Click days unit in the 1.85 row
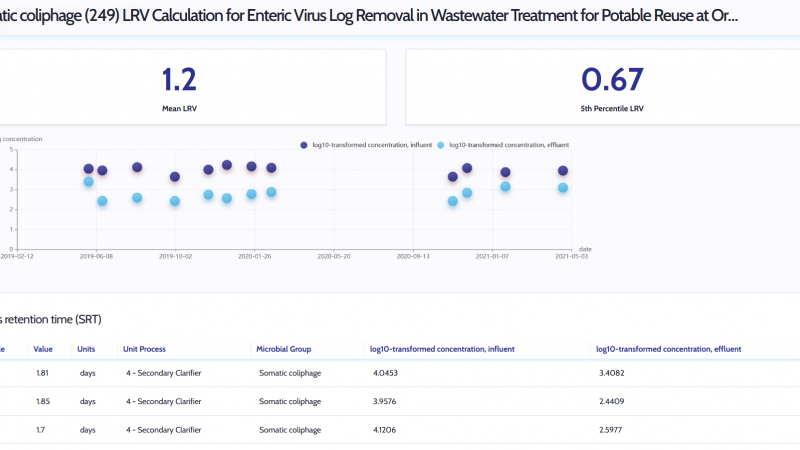This screenshot has height=450, width=800. [x=87, y=402]
